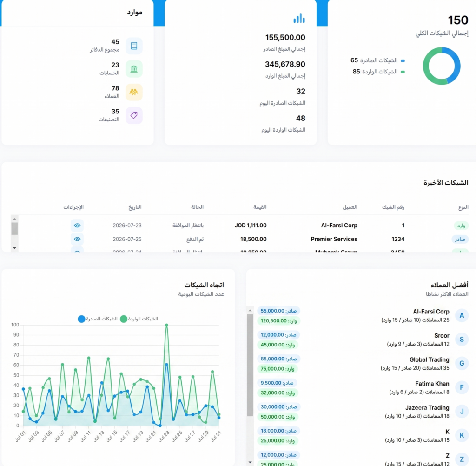Click recent cheques table scroll down arrow
This screenshot has width=476, height=466.
coord(14,248)
